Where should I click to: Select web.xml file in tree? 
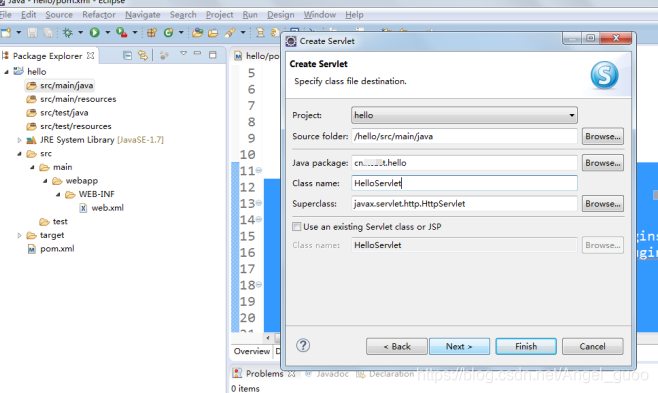pos(102,208)
